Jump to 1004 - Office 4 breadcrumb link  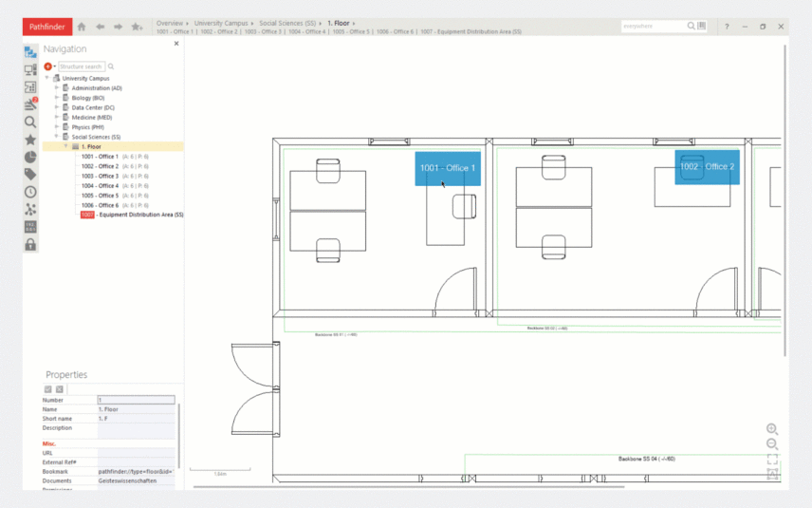click(307, 31)
